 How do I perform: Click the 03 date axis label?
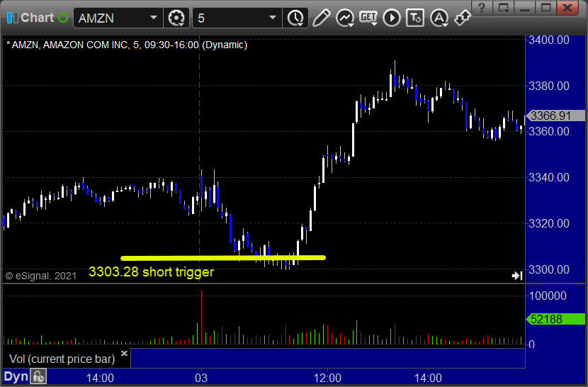[x=201, y=378]
